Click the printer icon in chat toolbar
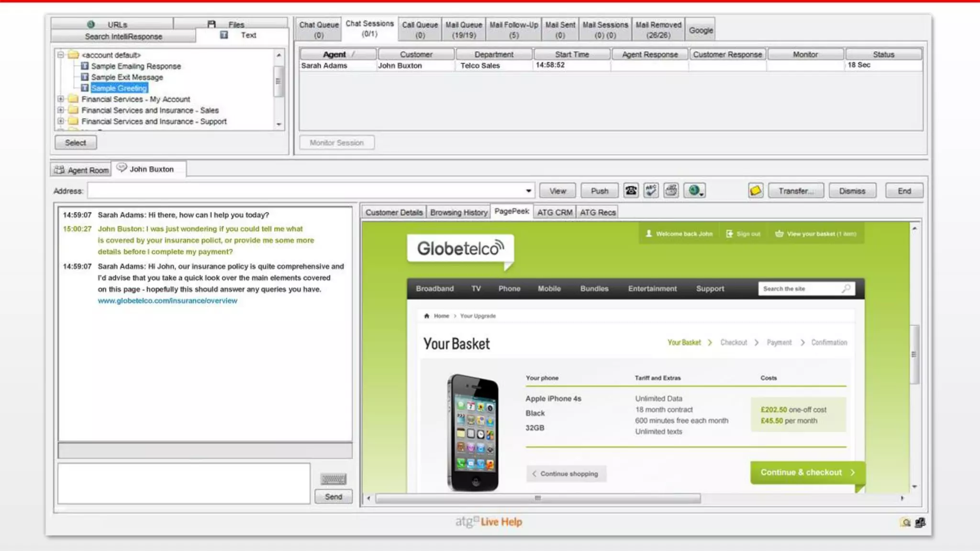This screenshot has height=551, width=980. (671, 191)
